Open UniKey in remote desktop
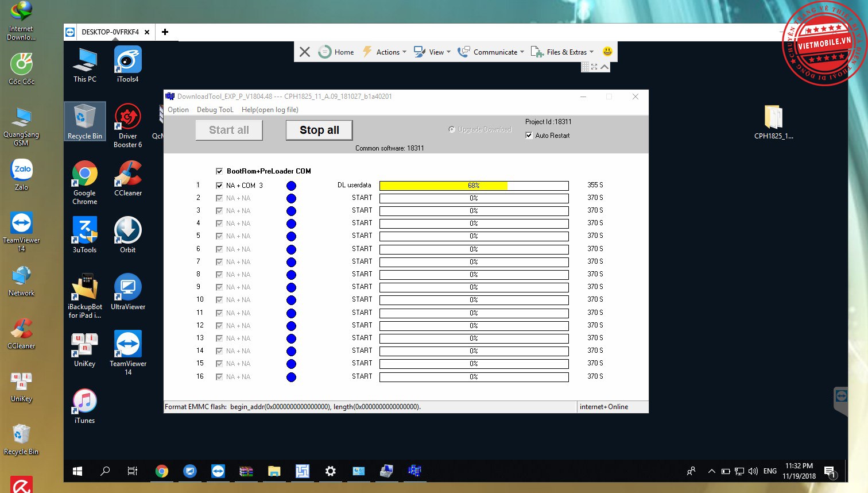 coord(85,349)
